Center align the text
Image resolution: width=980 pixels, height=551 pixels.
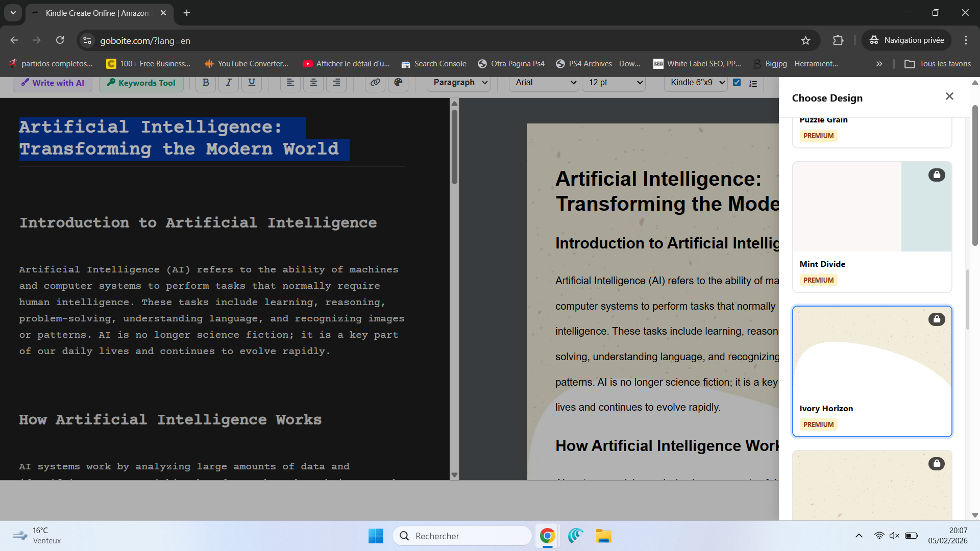(x=313, y=83)
